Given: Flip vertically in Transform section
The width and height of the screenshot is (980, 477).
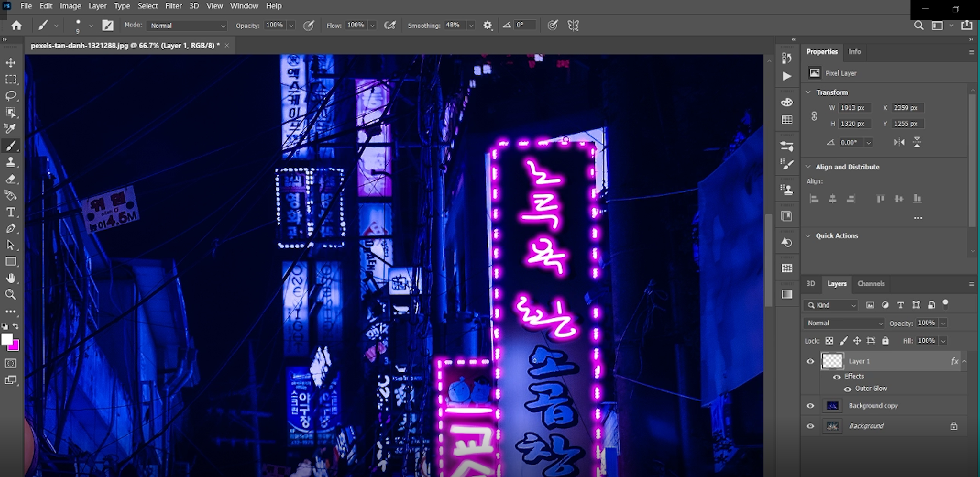Looking at the screenshot, I should (x=917, y=142).
